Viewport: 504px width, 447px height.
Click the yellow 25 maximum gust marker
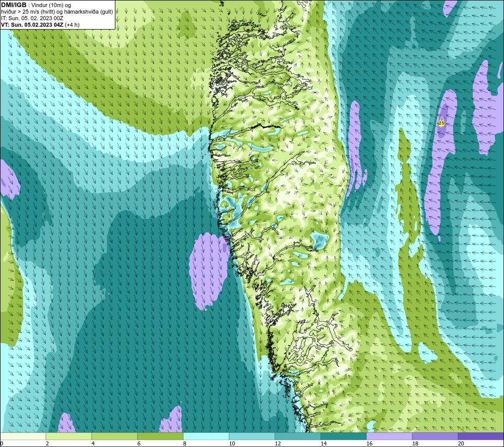click(442, 123)
